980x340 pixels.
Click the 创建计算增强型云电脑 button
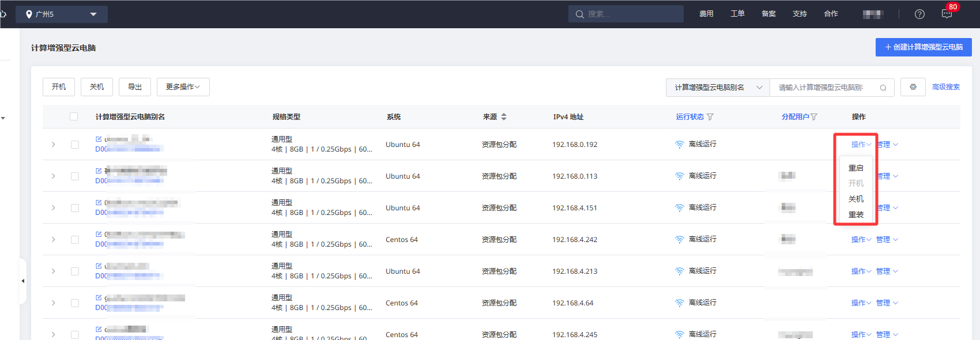click(924, 47)
